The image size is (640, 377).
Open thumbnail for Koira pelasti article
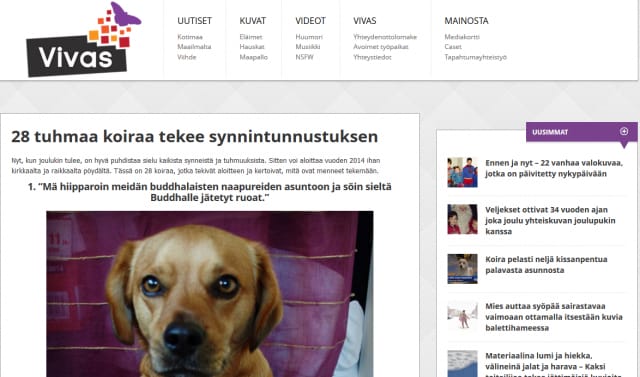coord(462,268)
